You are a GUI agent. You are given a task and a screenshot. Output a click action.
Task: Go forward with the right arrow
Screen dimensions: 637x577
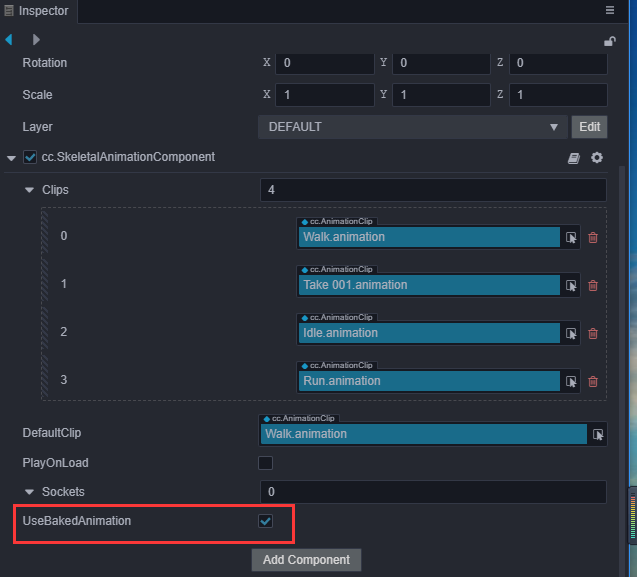tap(37, 40)
